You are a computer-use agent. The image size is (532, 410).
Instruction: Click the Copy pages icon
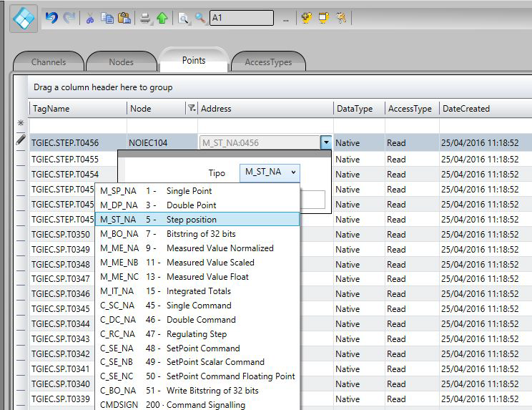(107, 18)
